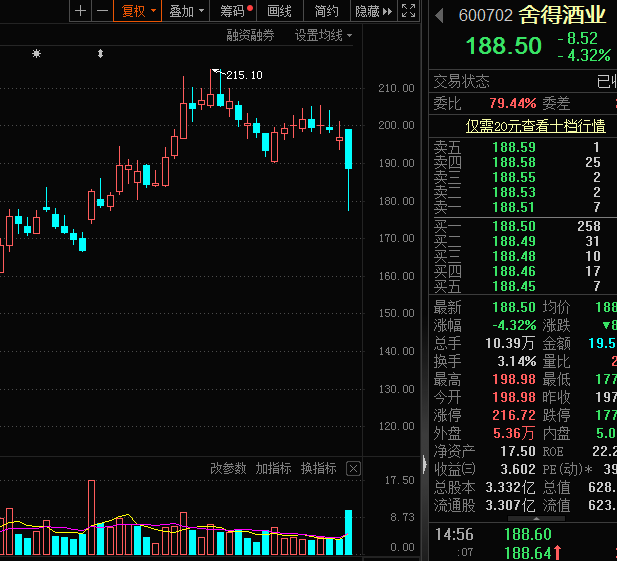The image size is (617, 561).
Task: Select the 画线 drawing tool tab
Action: [281, 11]
